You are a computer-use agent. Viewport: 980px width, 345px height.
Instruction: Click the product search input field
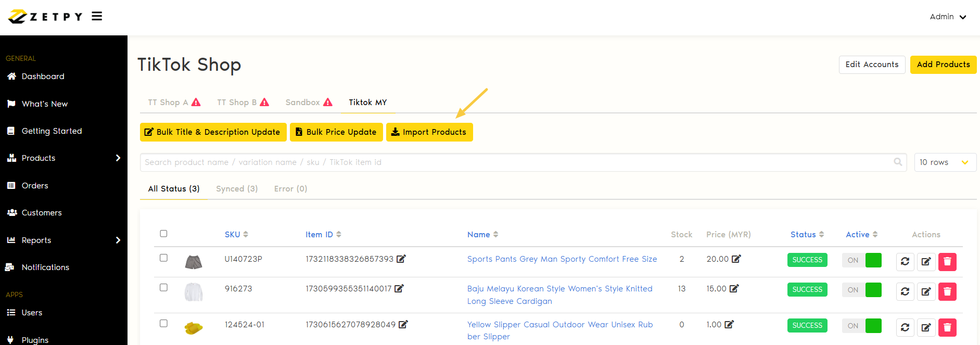pyautogui.click(x=515, y=162)
